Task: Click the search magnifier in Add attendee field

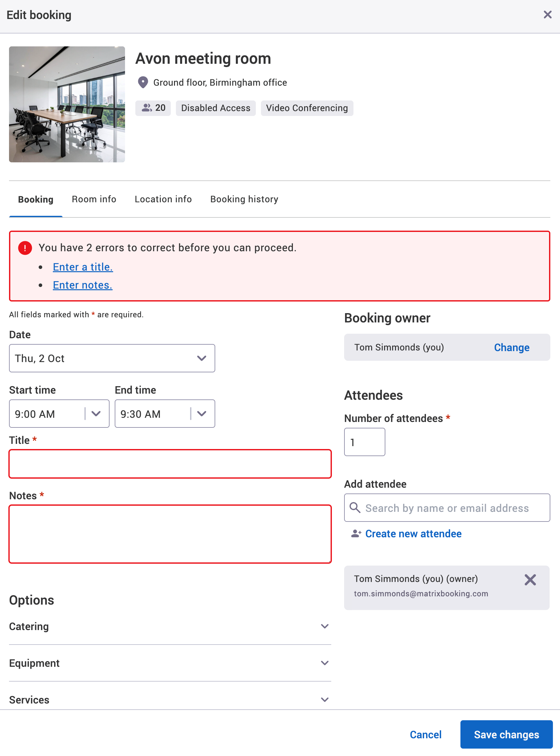Action: (355, 508)
